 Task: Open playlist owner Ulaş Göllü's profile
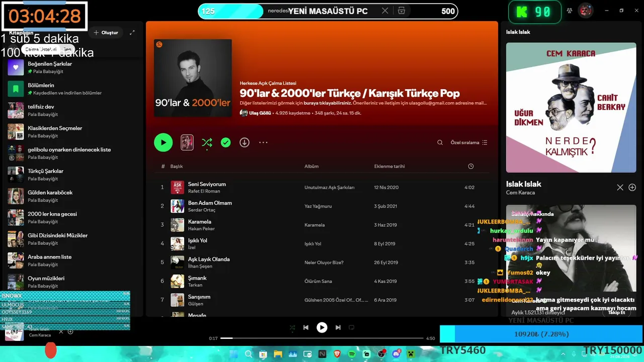260,113
